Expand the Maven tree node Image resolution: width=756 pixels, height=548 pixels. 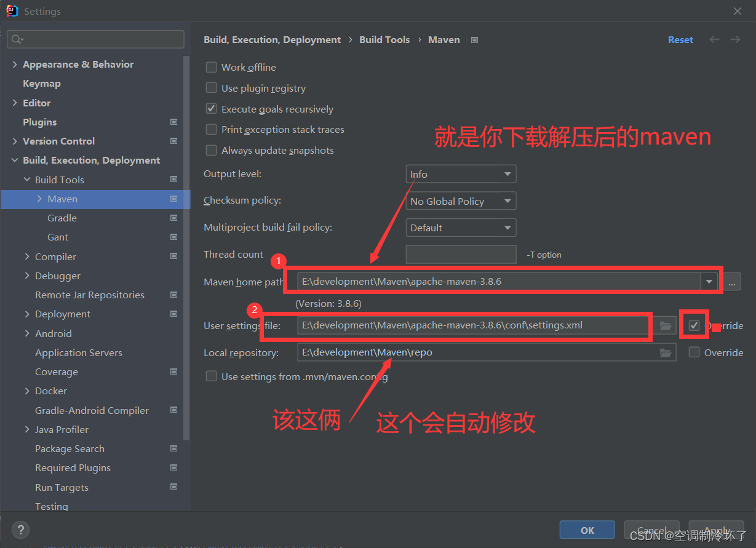39,199
